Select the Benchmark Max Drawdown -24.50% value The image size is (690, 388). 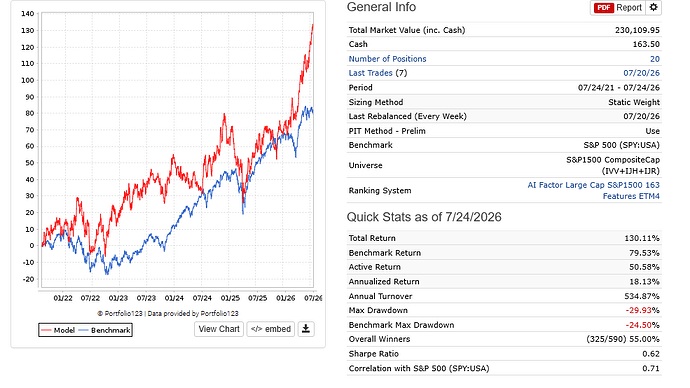tap(642, 325)
